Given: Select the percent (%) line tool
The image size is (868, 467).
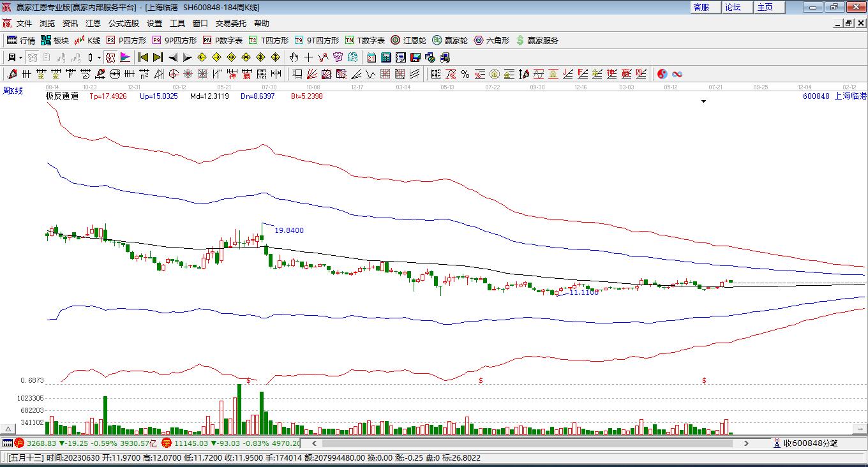Looking at the screenshot, I should [465, 74].
